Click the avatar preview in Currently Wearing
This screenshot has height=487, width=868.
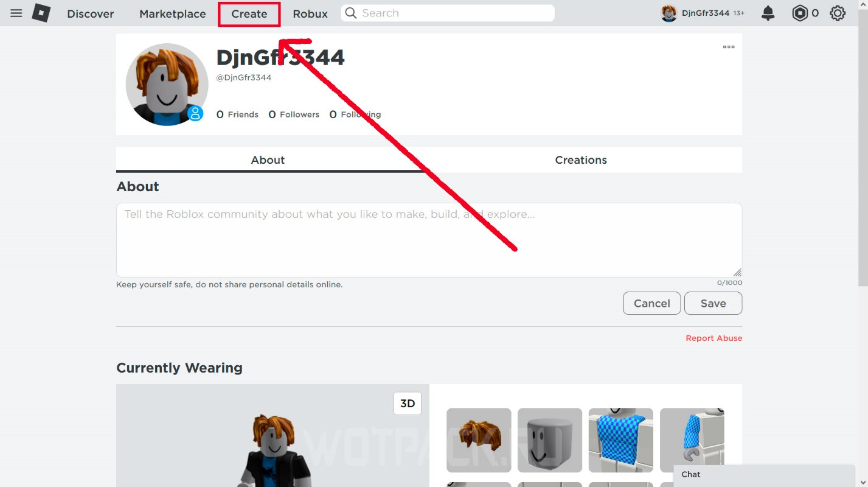pyautogui.click(x=273, y=436)
